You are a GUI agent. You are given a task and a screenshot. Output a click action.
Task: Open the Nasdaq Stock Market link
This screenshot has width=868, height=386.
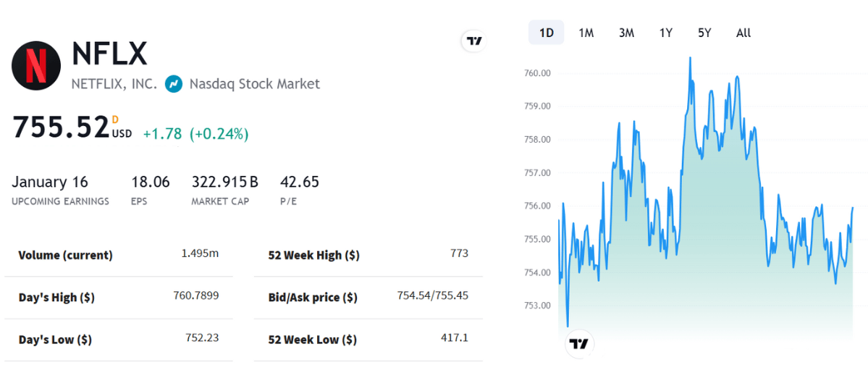tap(255, 84)
